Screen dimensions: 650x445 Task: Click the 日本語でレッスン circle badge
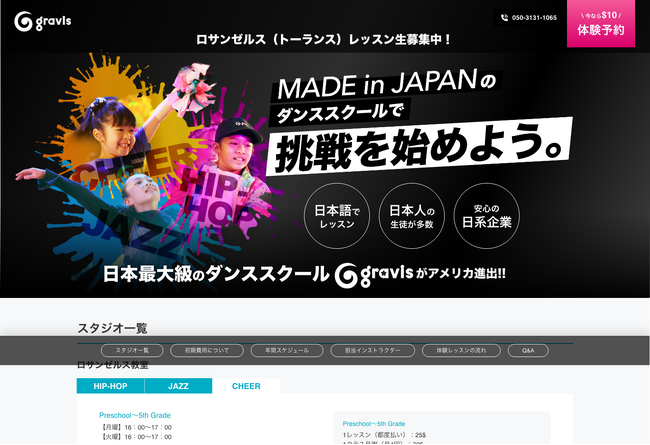337,216
